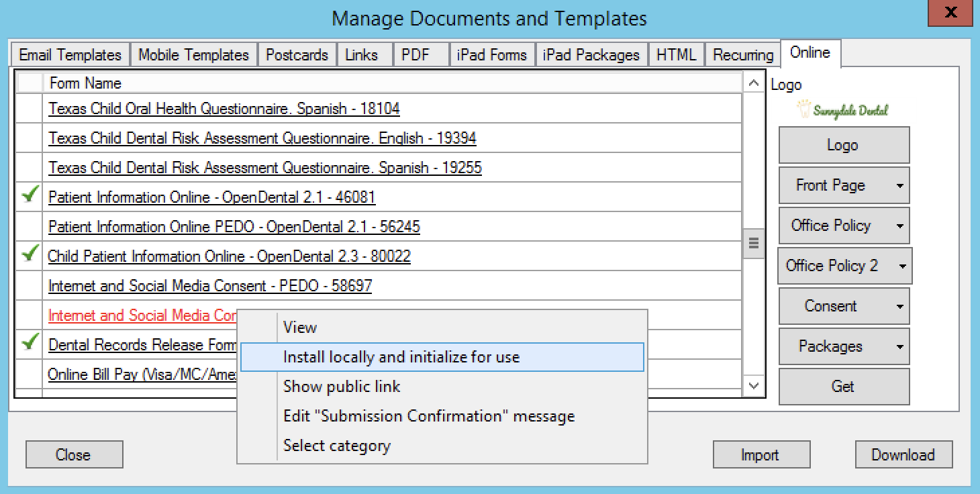
Task: Select the red Internet and Social Media Consent form
Action: (142, 315)
